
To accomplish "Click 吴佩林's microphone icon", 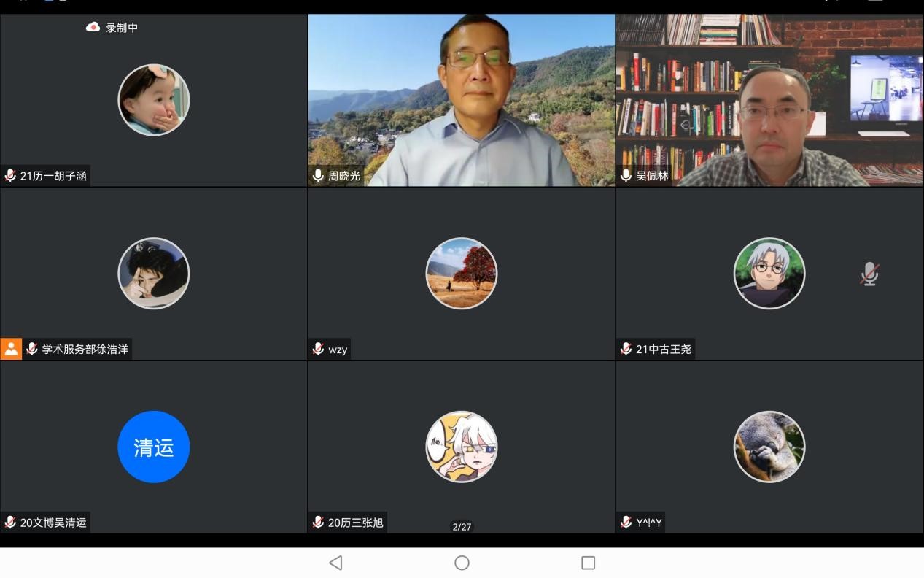I will [x=626, y=176].
